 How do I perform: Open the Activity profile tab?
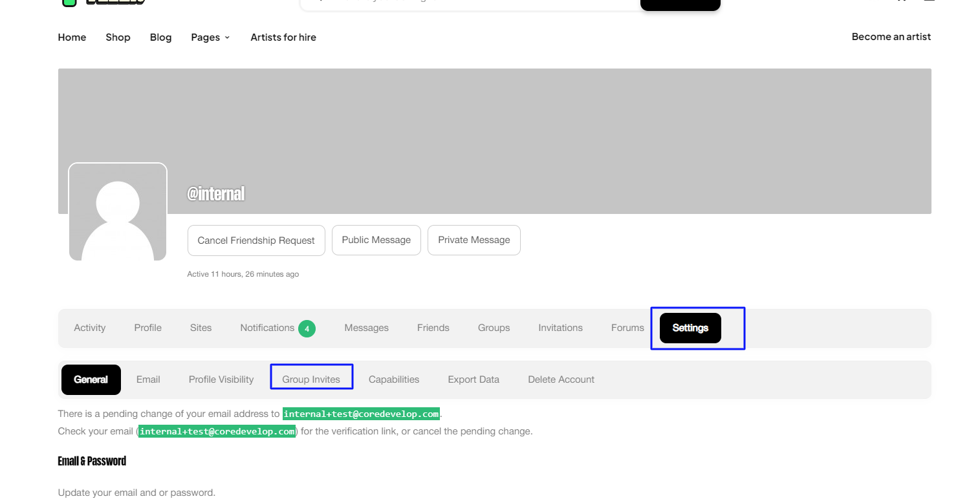click(90, 328)
